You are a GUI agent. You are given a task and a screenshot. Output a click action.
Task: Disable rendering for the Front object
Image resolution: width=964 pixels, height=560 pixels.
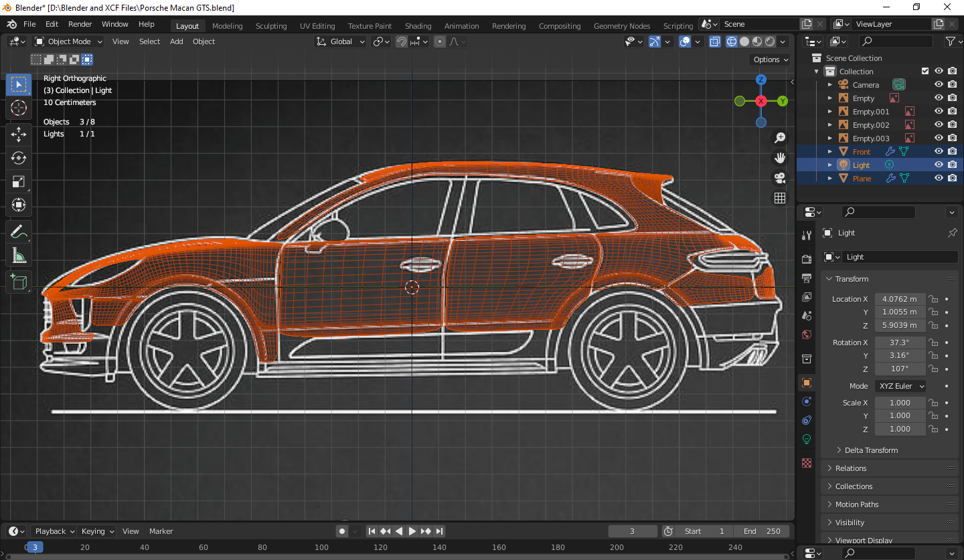tap(952, 152)
